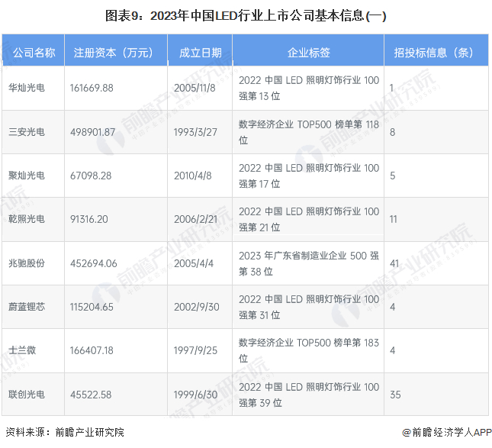The height and width of the screenshot is (448, 492).
Task: Select registered capital value 498901.87
Action: [x=93, y=132]
